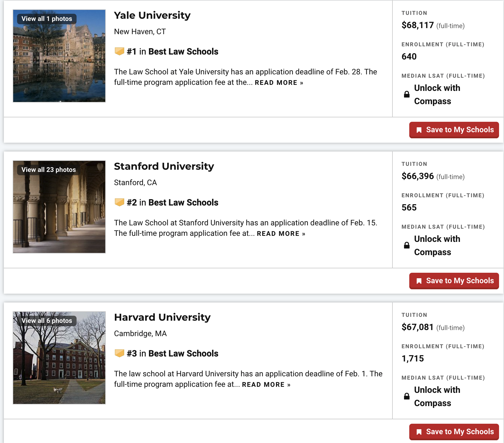Open Best Law Schools ranking from Harvard's #3 badge
The width and height of the screenshot is (504, 443).
click(x=183, y=353)
